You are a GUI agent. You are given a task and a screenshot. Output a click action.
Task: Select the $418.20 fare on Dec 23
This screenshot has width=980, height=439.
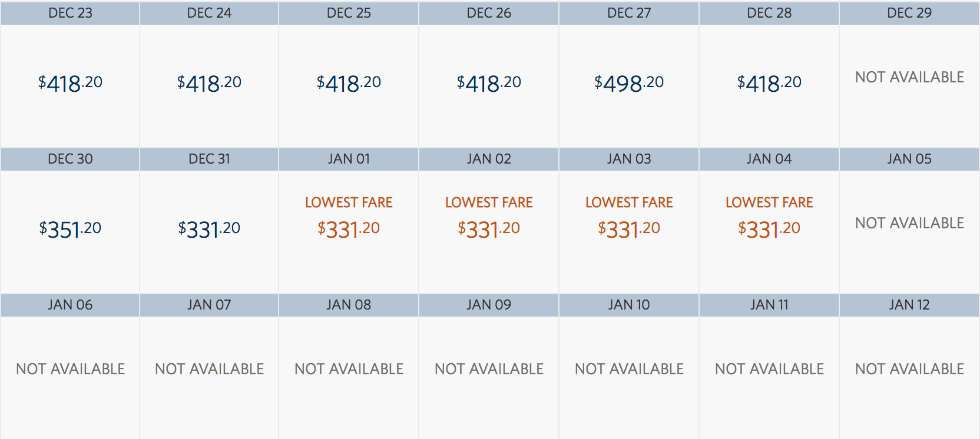tap(69, 83)
